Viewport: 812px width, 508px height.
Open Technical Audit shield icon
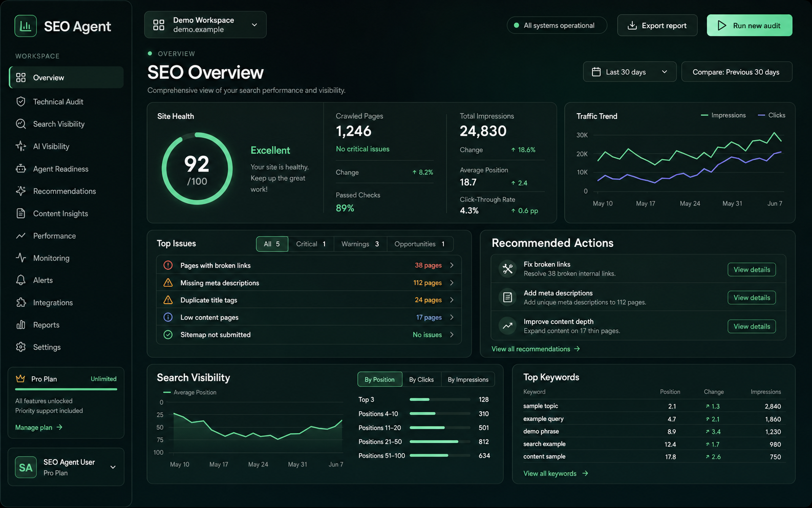click(21, 101)
